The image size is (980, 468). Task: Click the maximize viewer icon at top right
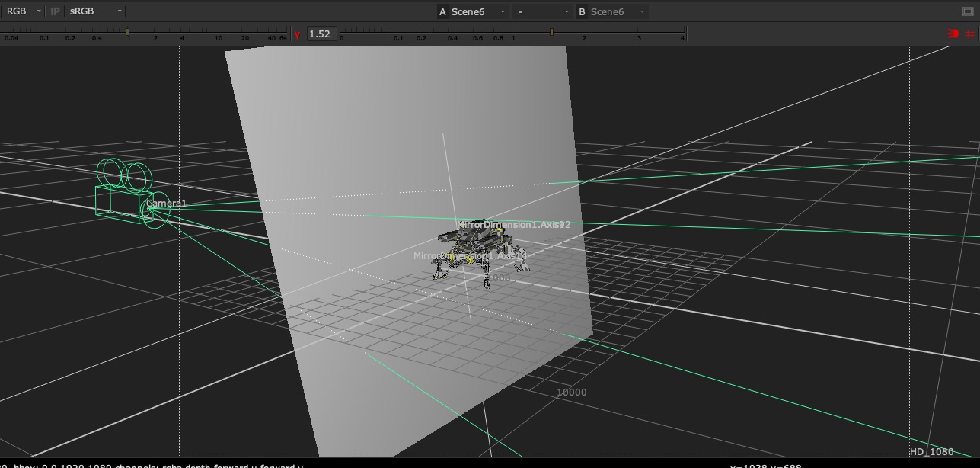pos(968,11)
